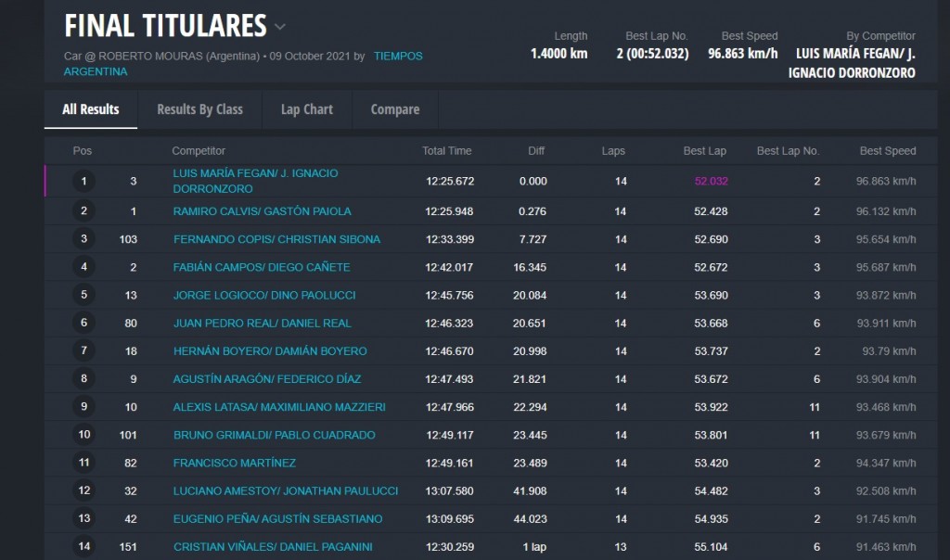Screen dimensions: 950x560
Task: Open competitor Fabián Campos/ Diego Cañete
Action: coord(262,267)
